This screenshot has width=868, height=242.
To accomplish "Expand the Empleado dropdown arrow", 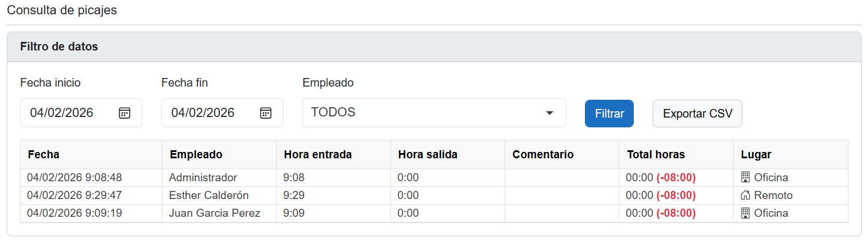I will tap(549, 113).
